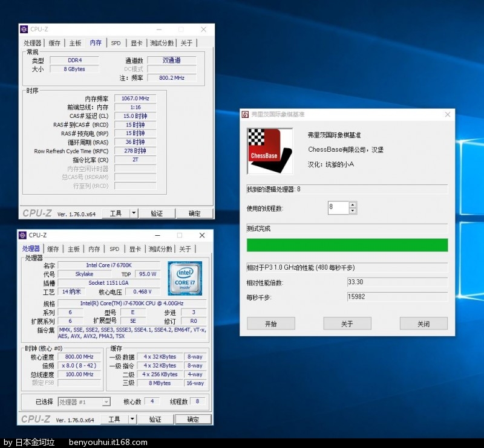
Task: Click the 倍频 value "x 8.0 (8 - 42)"
Action: pos(79,365)
